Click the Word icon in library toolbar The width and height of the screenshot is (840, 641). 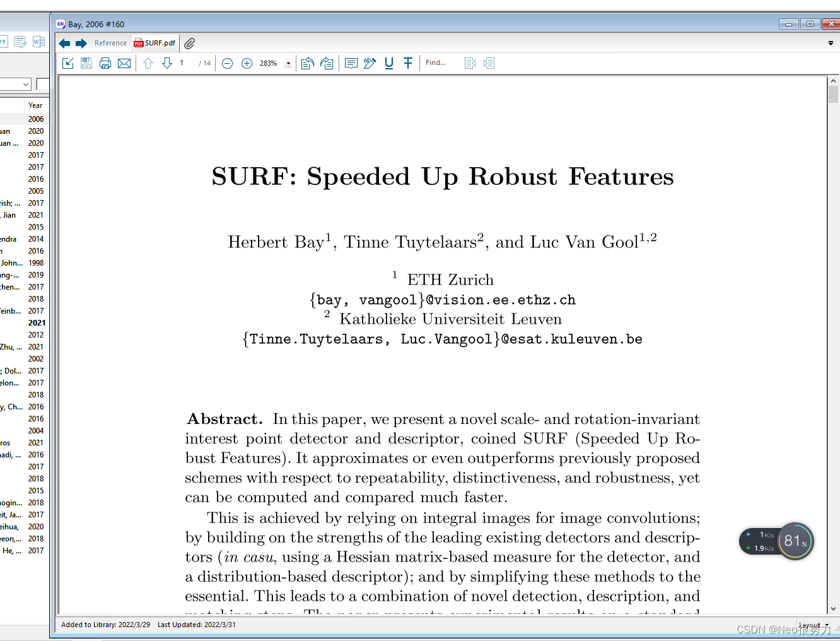[38, 42]
